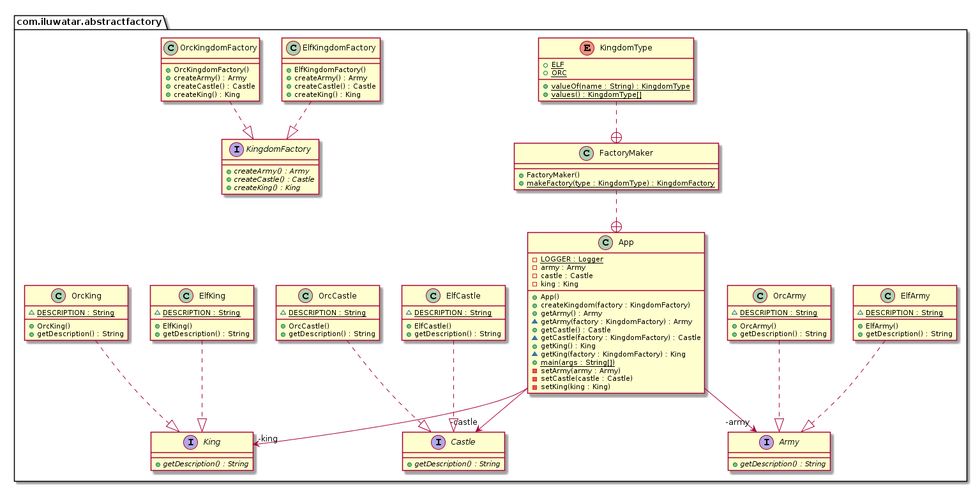Click the nesting circle-plus above App
980x488 pixels.
[x=616, y=226]
